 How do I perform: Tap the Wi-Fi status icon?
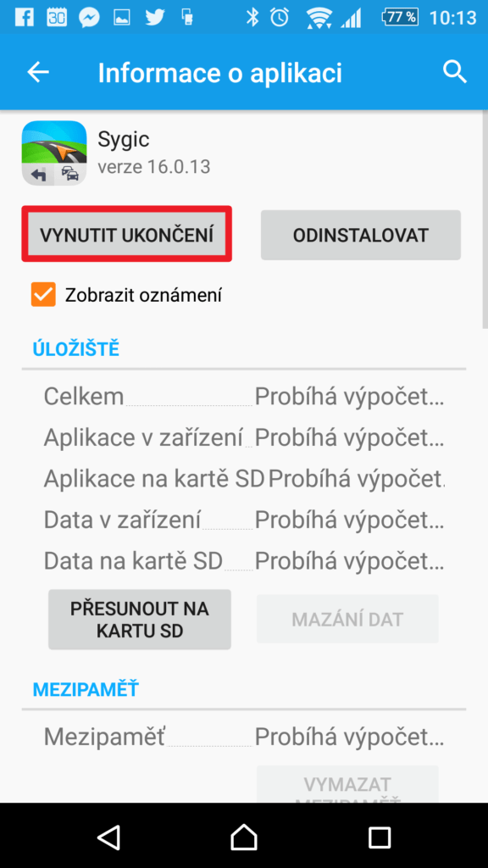pyautogui.click(x=319, y=18)
